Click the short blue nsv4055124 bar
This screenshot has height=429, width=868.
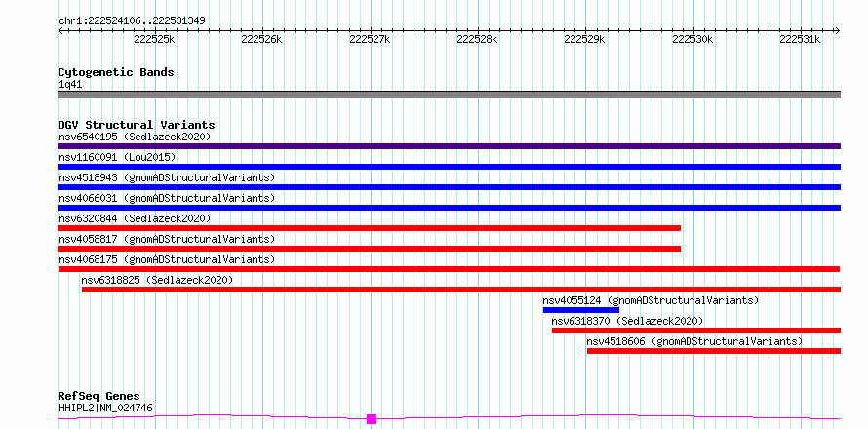581,310
